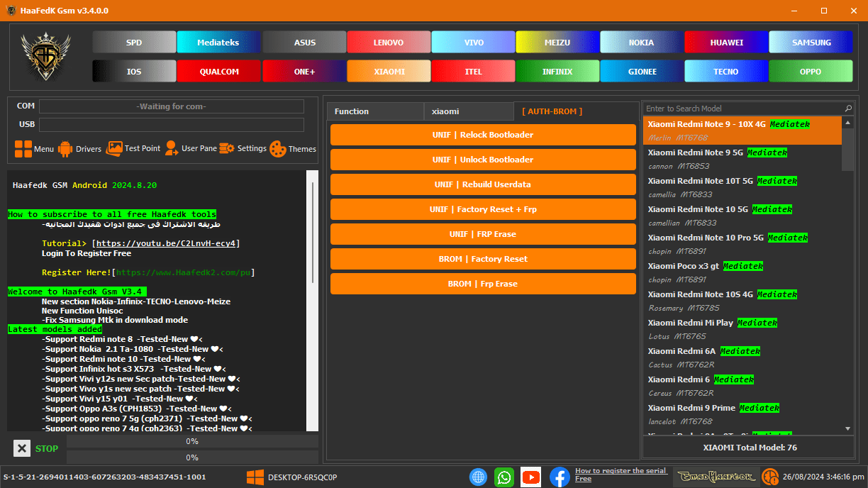Select the SPD brand button
This screenshot has width=868, height=488.
click(x=134, y=42)
